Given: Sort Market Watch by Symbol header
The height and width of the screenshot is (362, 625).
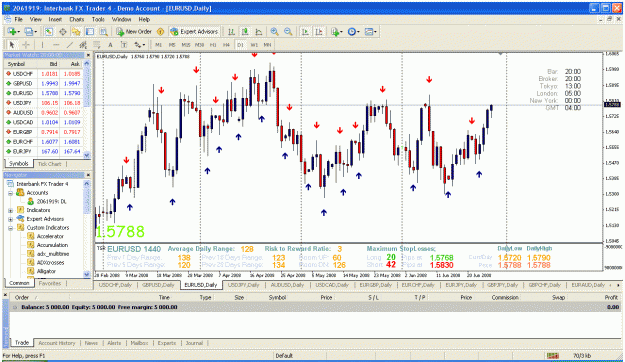Looking at the screenshot, I should [16, 64].
